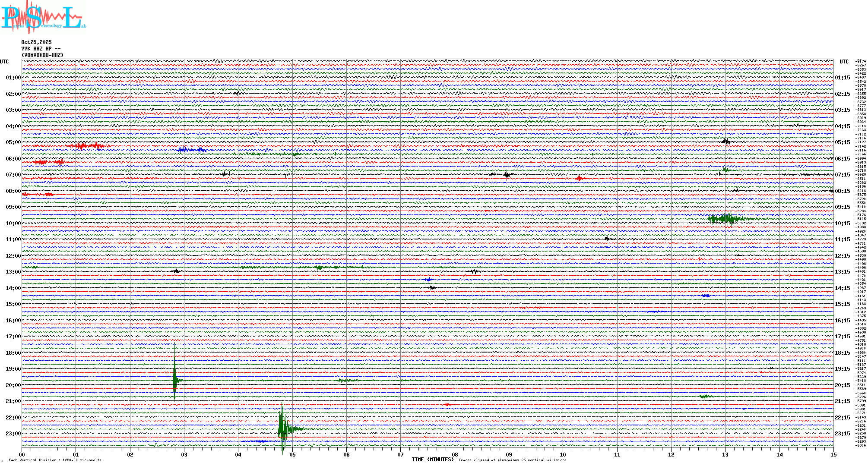
Task: Click the (VOMVOKOU-HHZ) channel label
Action: point(42,55)
